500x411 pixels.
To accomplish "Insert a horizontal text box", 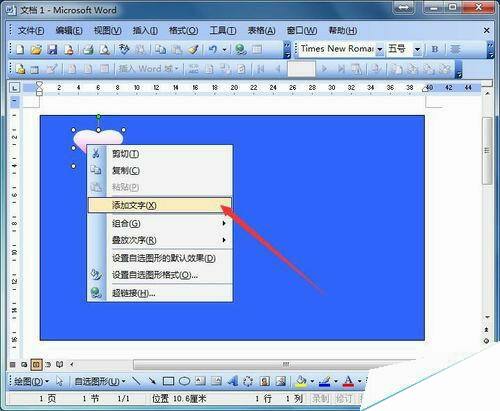I will tap(200, 381).
